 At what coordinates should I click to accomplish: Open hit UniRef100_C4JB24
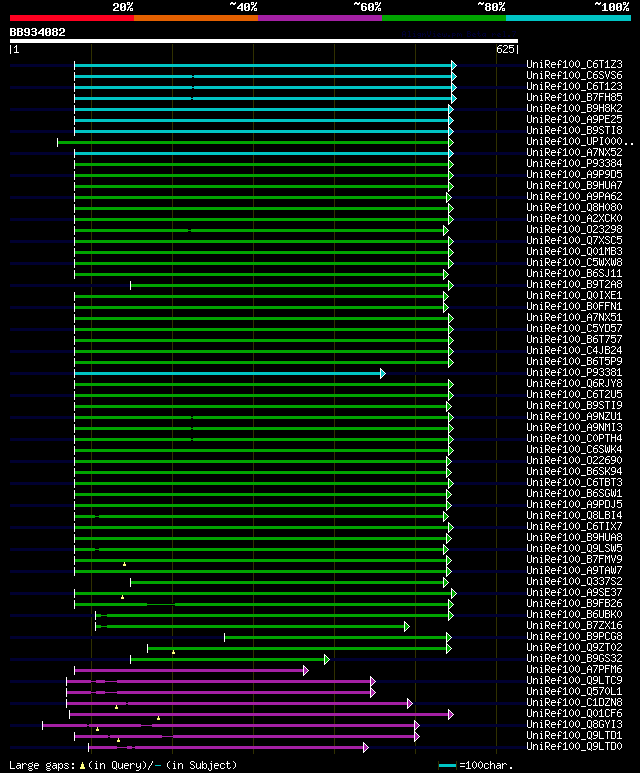pos(574,351)
